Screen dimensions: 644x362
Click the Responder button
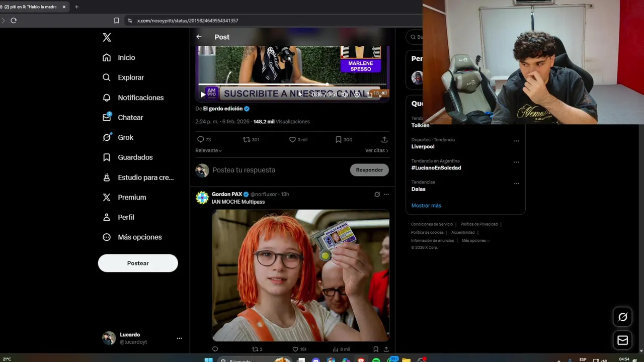(x=369, y=170)
